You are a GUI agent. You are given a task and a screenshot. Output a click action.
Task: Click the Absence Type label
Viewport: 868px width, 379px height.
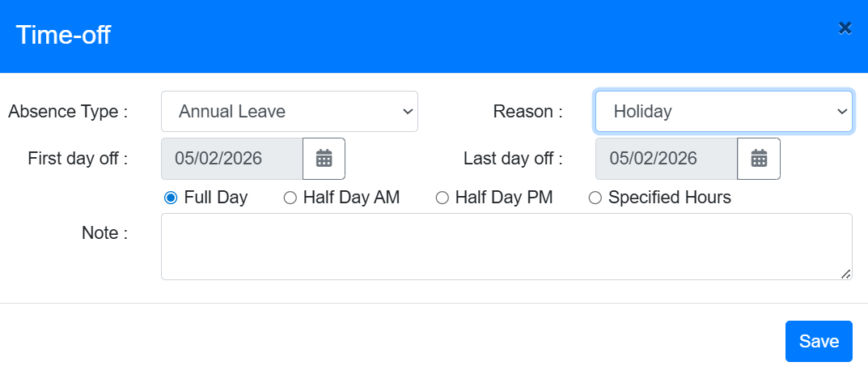68,112
